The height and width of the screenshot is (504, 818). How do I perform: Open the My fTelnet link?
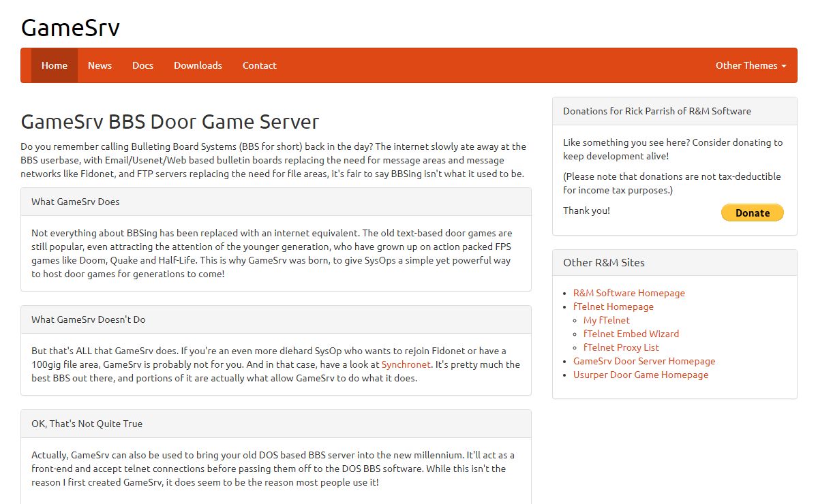607,320
